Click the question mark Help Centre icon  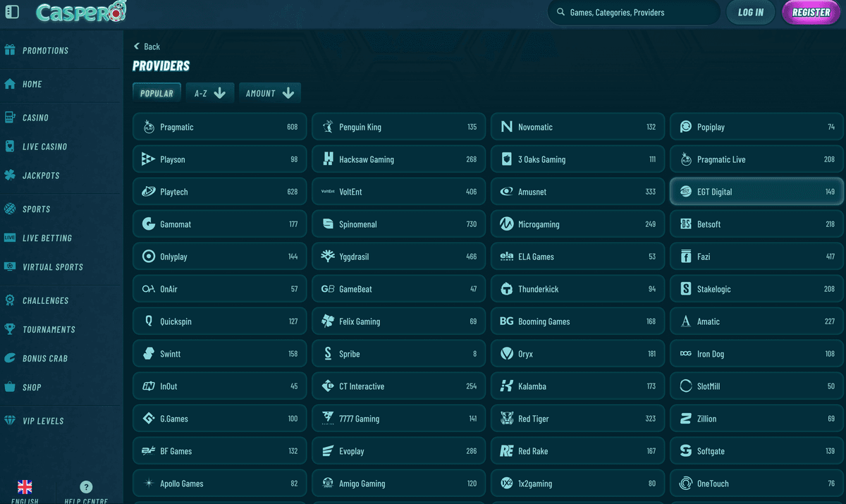click(86, 487)
